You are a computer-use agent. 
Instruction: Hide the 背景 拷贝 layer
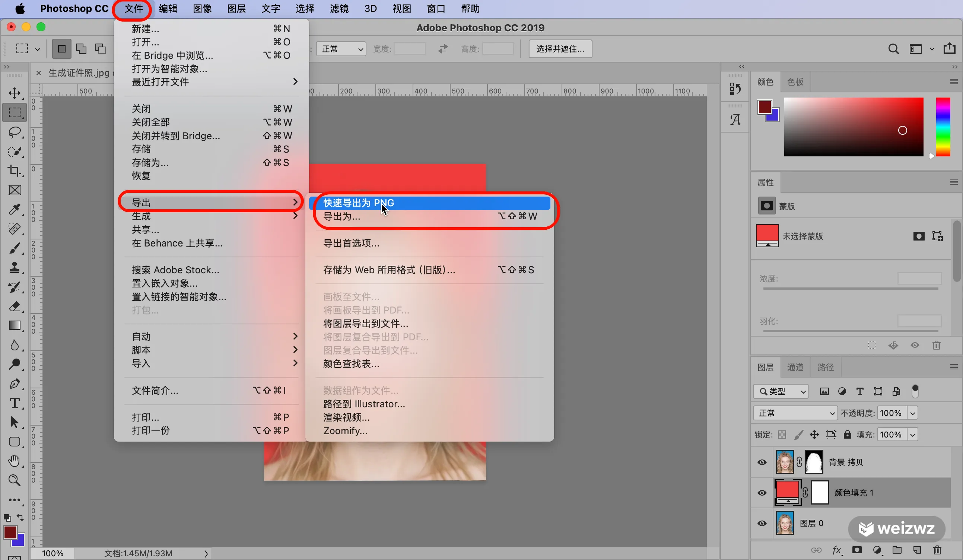(x=762, y=462)
